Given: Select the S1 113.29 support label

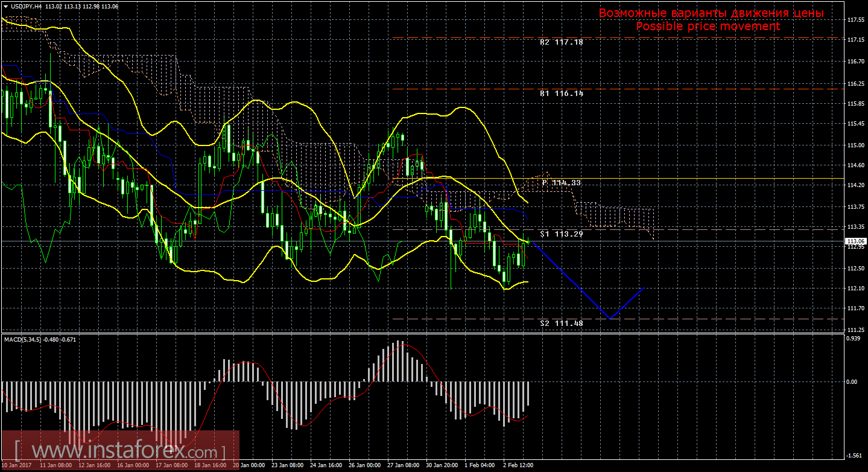Looking at the screenshot, I should (x=561, y=234).
